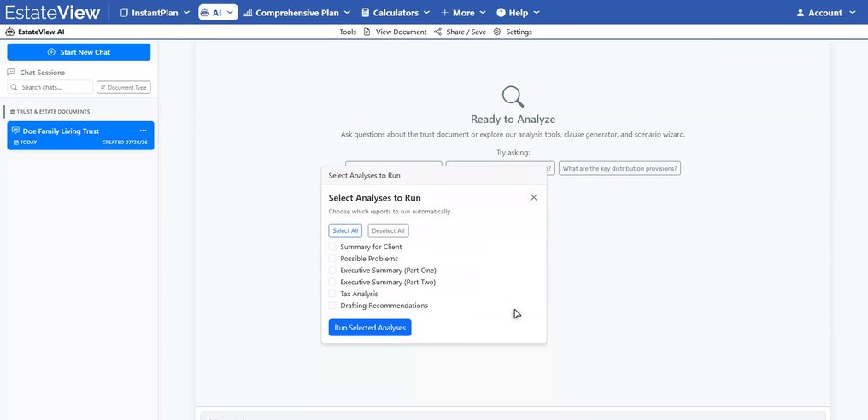Click the View Document file icon

point(367,32)
